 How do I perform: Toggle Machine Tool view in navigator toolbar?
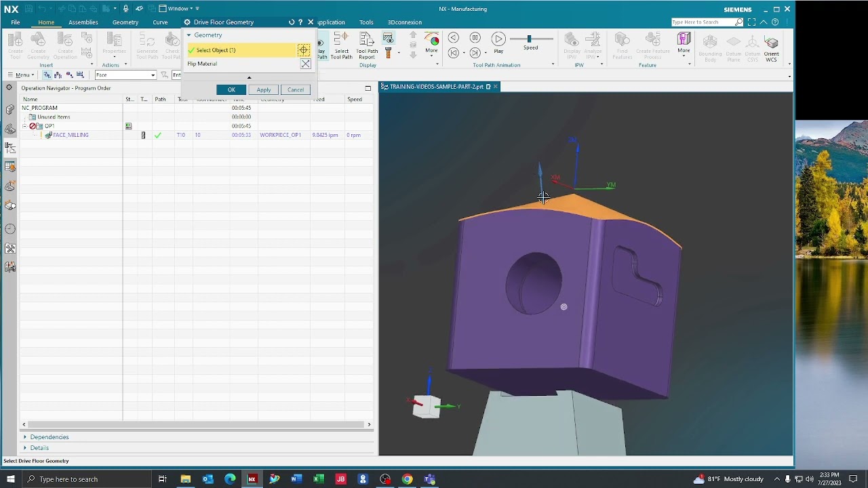[58, 75]
